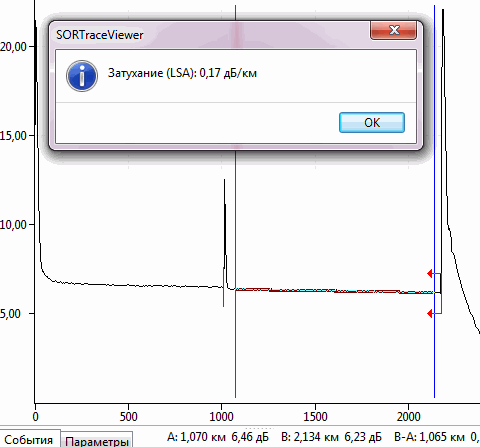The width and height of the screenshot is (480, 447).
Task: Switch to the Параметры tab
Action: (x=97, y=441)
